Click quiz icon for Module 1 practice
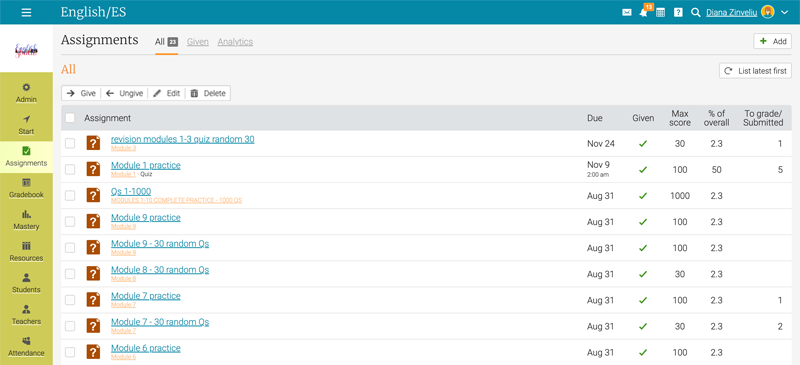The width and height of the screenshot is (800, 365). (93, 169)
